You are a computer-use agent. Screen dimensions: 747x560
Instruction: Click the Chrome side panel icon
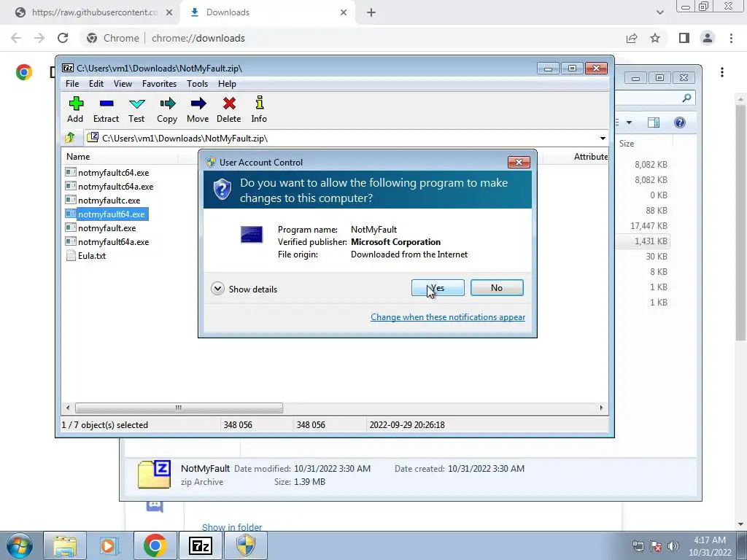[684, 38]
